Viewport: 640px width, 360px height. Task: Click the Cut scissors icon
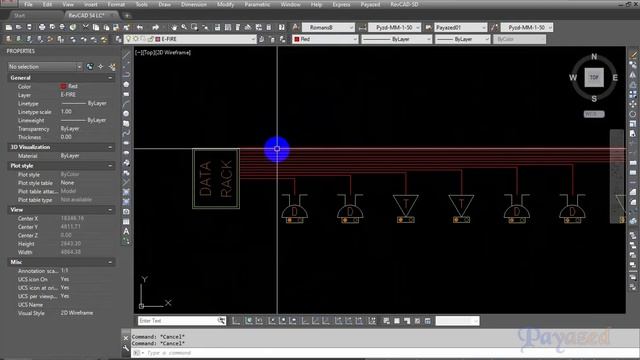click(85, 27)
